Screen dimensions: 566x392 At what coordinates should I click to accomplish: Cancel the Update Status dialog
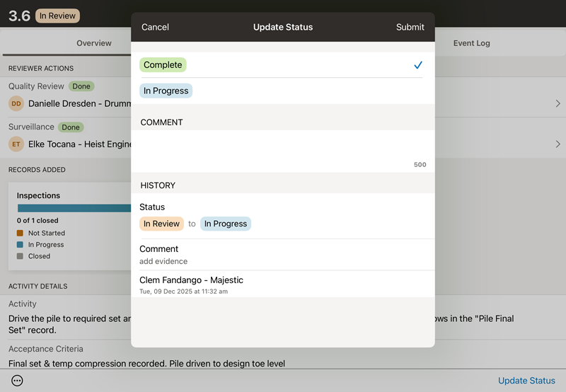[155, 28]
